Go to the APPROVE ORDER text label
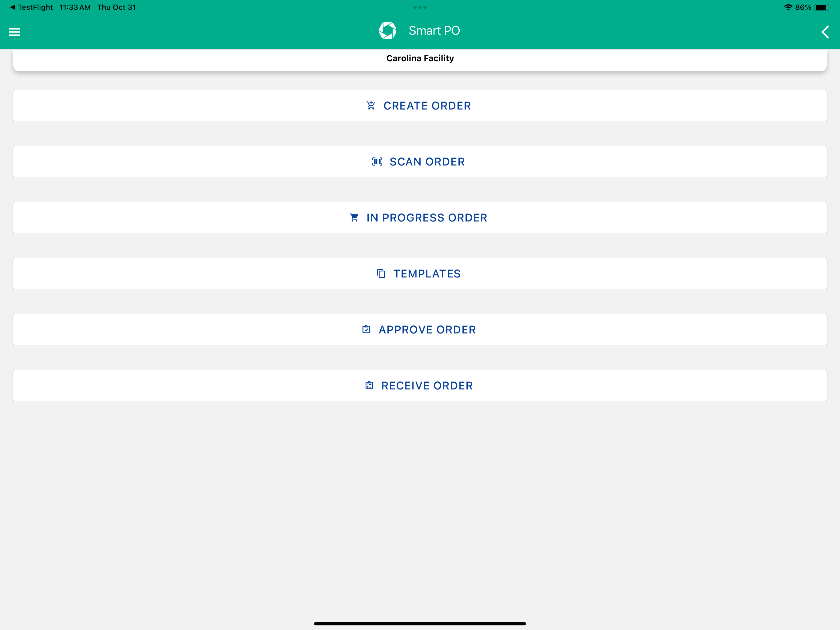The height and width of the screenshot is (630, 840). (427, 330)
